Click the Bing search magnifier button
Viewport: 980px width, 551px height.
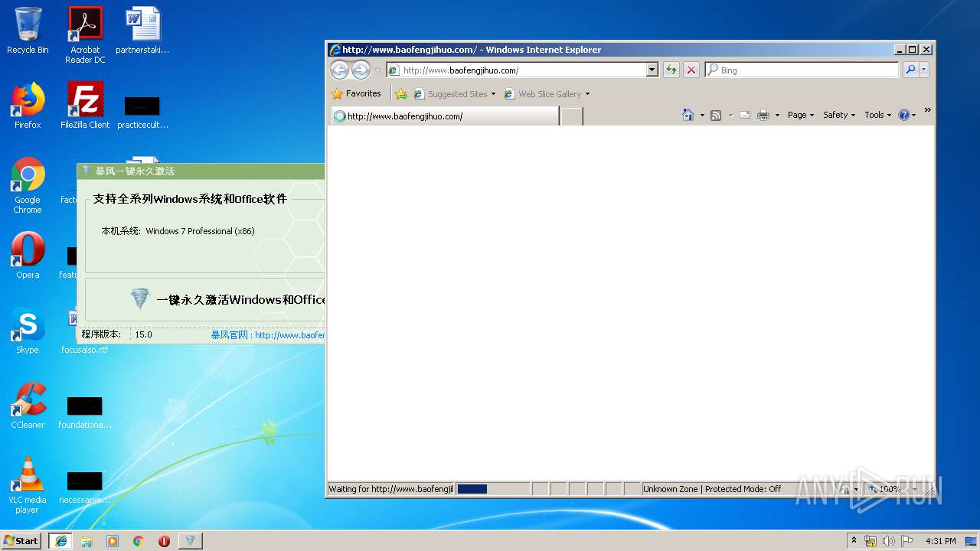tap(910, 70)
